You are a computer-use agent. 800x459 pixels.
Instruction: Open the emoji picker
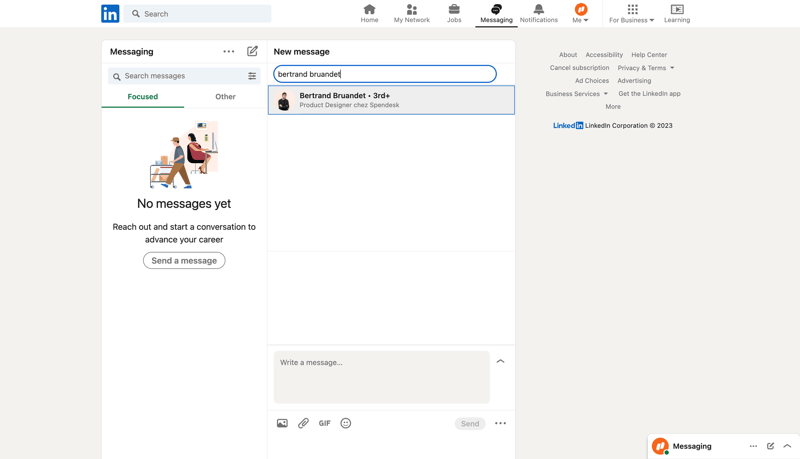tap(346, 423)
